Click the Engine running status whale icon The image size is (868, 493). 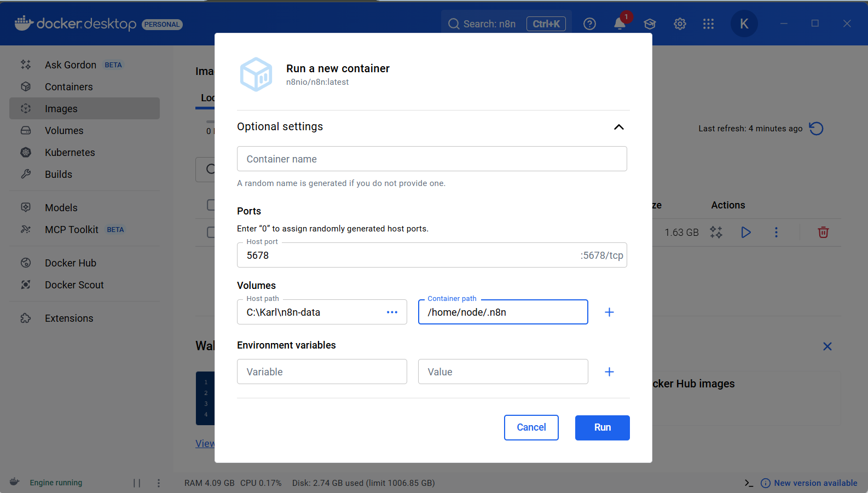(x=15, y=482)
